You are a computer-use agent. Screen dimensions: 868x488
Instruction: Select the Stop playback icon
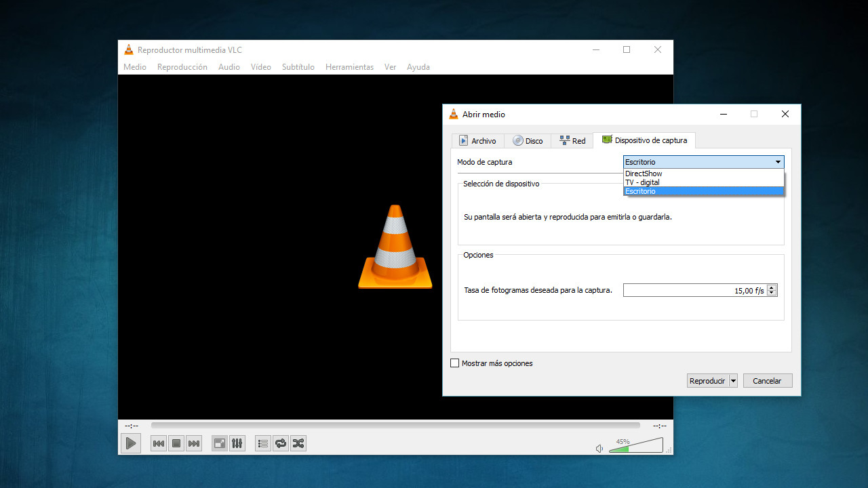(x=176, y=443)
